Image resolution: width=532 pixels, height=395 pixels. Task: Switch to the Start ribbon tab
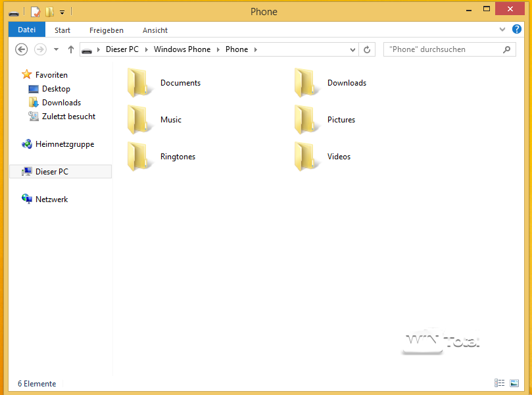coord(62,30)
